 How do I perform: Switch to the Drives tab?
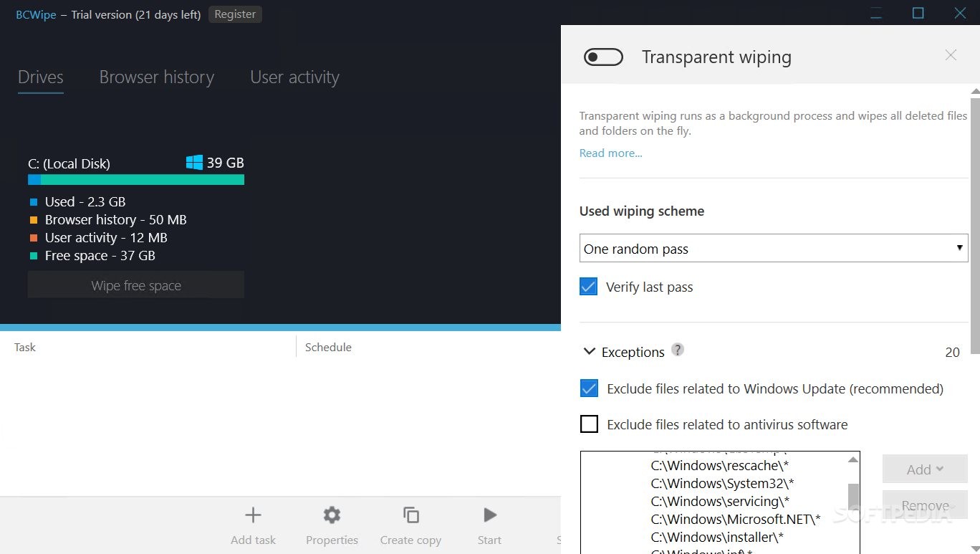(x=41, y=77)
